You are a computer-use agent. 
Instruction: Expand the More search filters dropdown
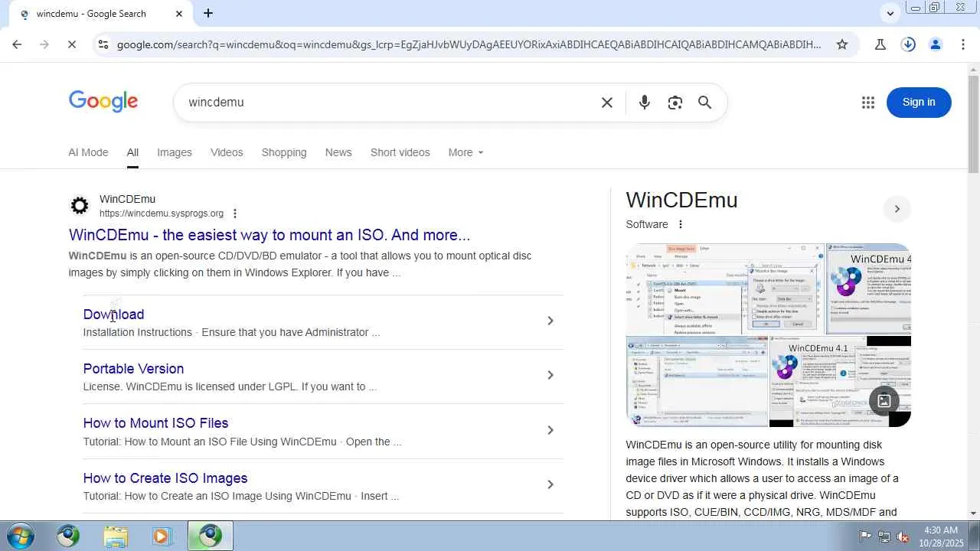(465, 152)
